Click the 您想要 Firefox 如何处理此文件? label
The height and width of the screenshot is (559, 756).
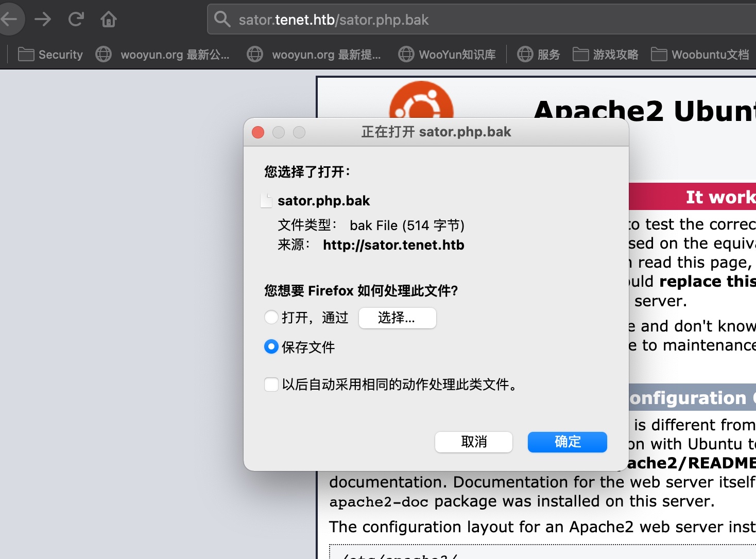click(361, 291)
